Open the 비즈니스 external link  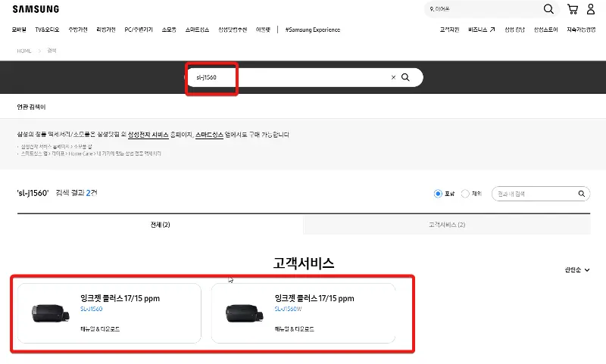[x=481, y=30]
